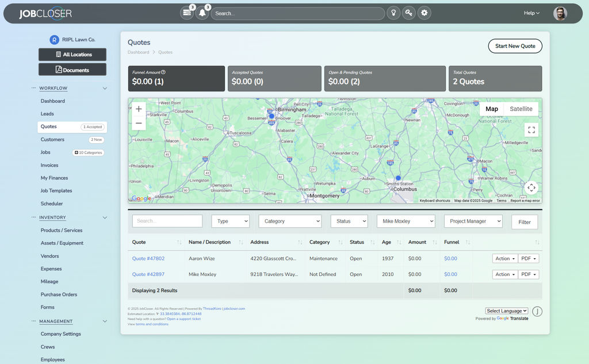Zoom in on the map using the plus
Image resolution: width=589 pixels, height=364 pixels.
[139, 108]
